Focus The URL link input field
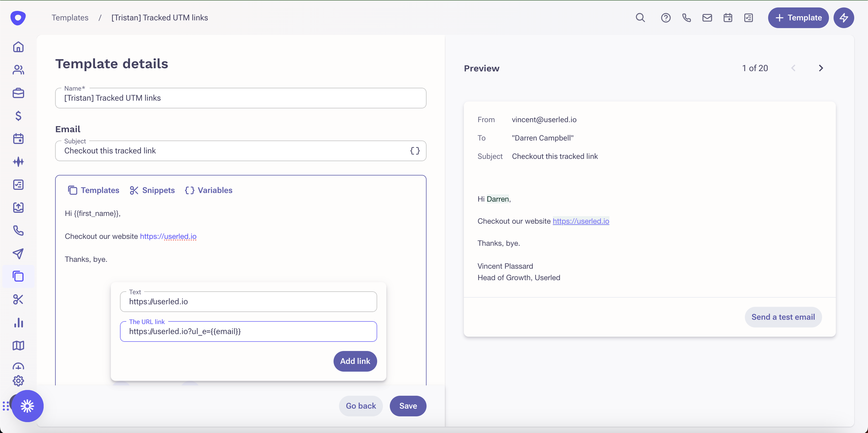 pos(248,331)
